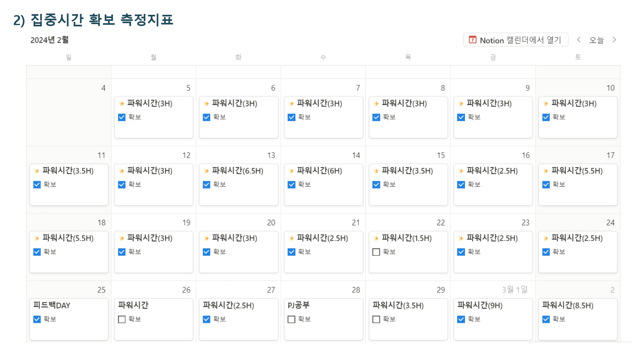Open Notion 캘린더에서 열기 button
The image size is (644, 362).
[516, 40]
